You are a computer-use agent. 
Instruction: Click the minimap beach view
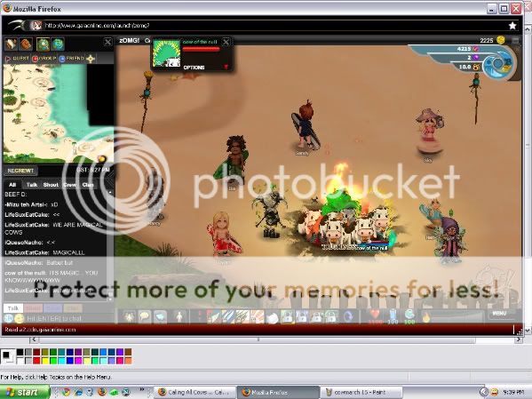59,114
